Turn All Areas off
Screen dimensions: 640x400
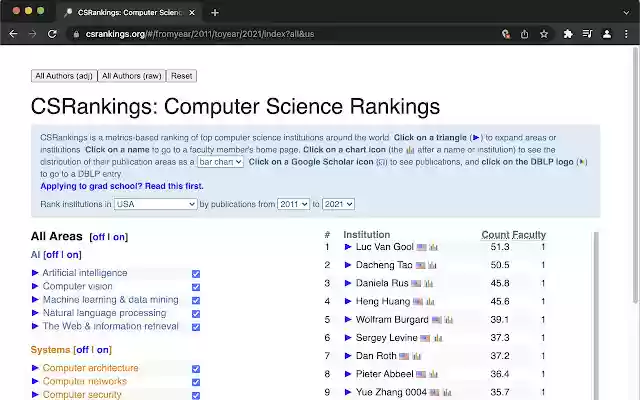(x=98, y=237)
